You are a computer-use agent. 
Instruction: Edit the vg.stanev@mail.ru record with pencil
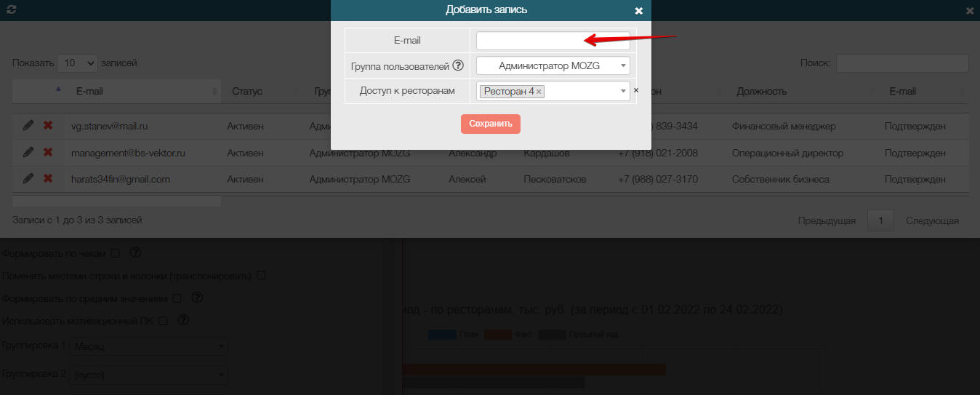tap(28, 126)
